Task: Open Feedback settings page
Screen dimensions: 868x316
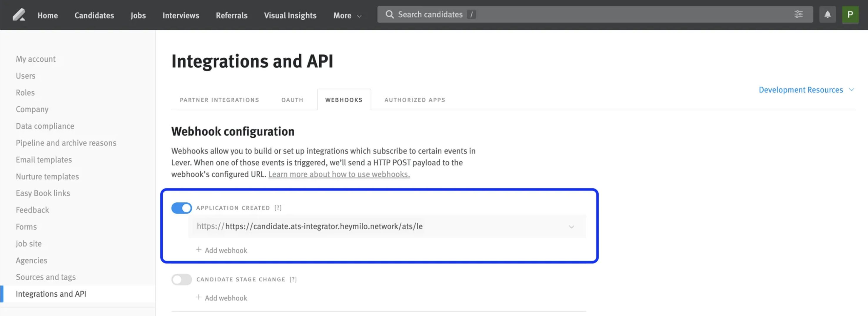Action: point(32,210)
